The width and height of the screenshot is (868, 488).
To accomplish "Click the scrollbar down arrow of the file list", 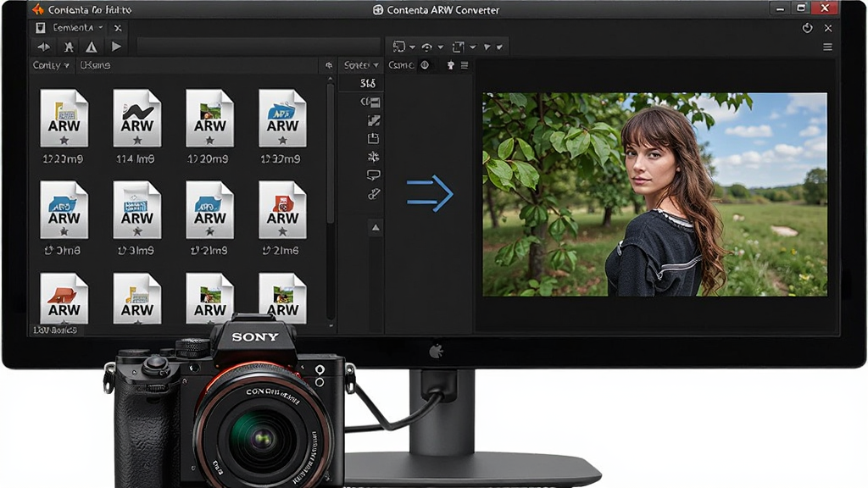I will [331, 326].
